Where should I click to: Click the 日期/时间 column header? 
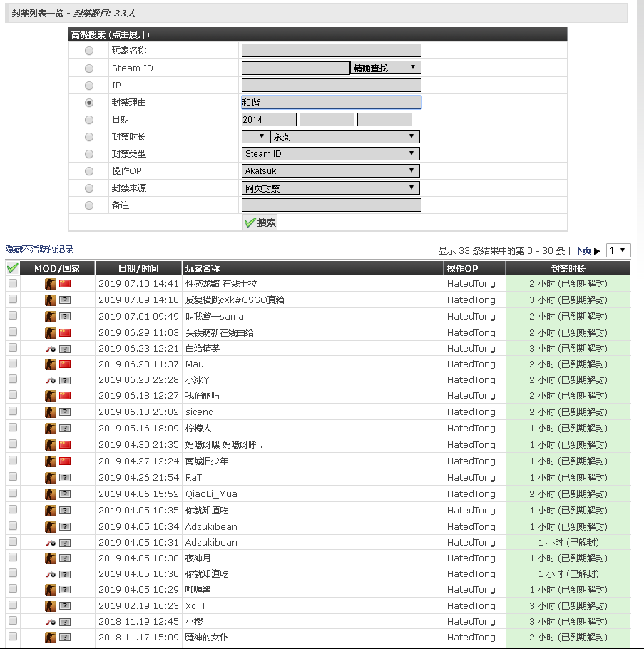[138, 269]
